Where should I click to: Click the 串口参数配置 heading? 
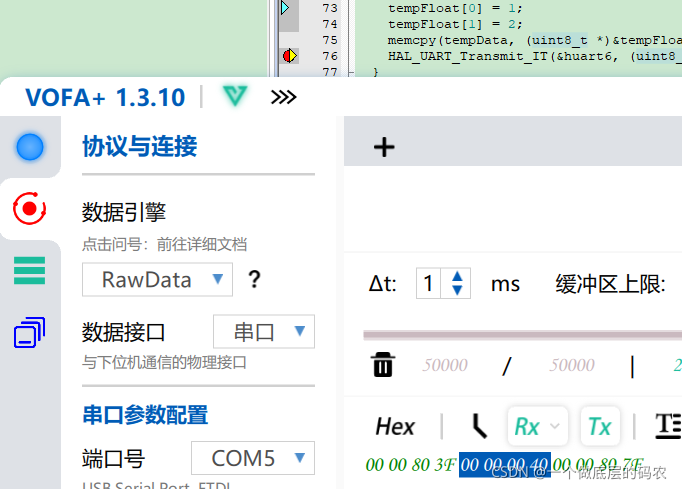click(x=145, y=415)
